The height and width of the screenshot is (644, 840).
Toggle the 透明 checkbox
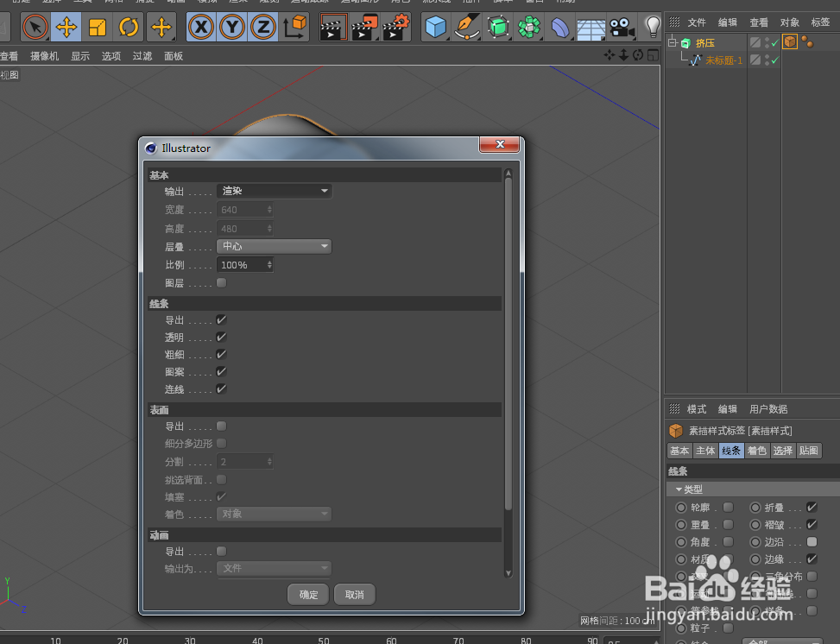pyautogui.click(x=221, y=337)
